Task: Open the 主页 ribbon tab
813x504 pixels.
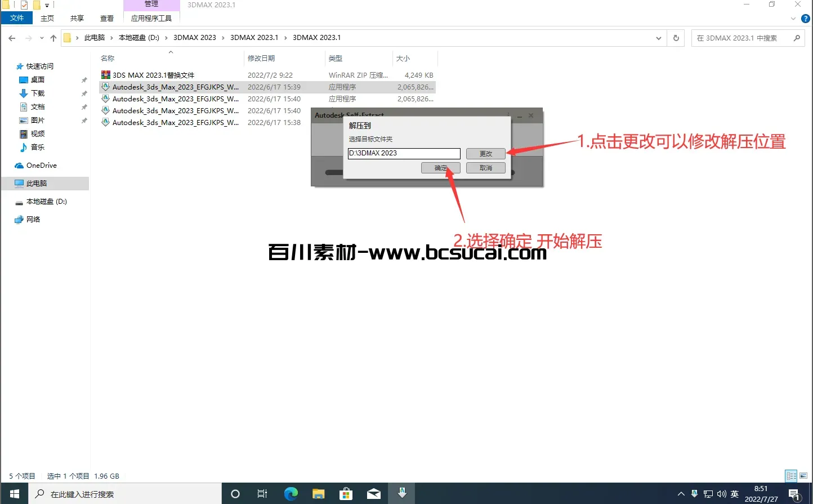Action: point(47,18)
